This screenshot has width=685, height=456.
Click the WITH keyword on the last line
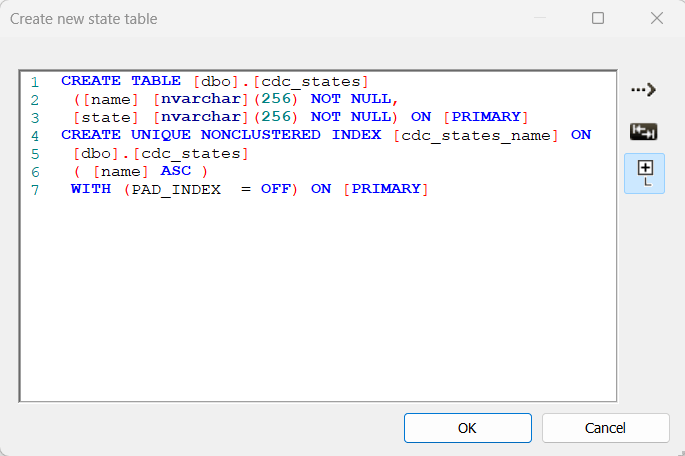coord(91,189)
